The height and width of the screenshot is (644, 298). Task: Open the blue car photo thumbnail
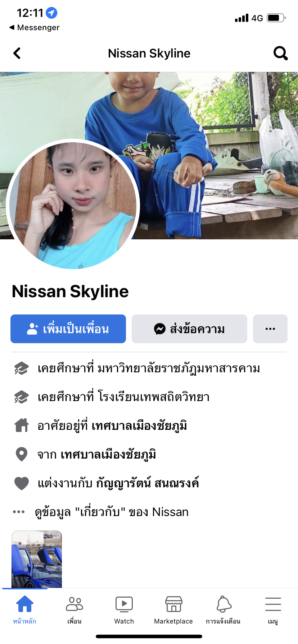click(x=37, y=559)
